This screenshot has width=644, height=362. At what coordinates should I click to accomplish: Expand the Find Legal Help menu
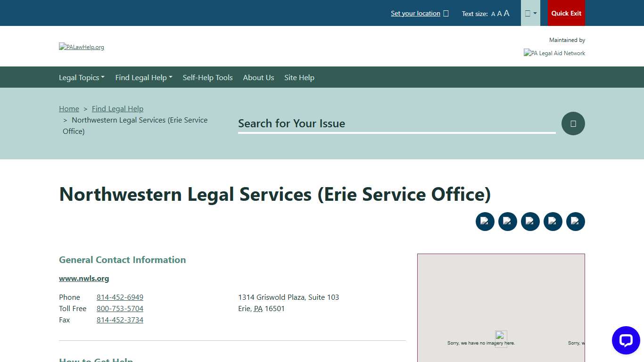pos(143,77)
